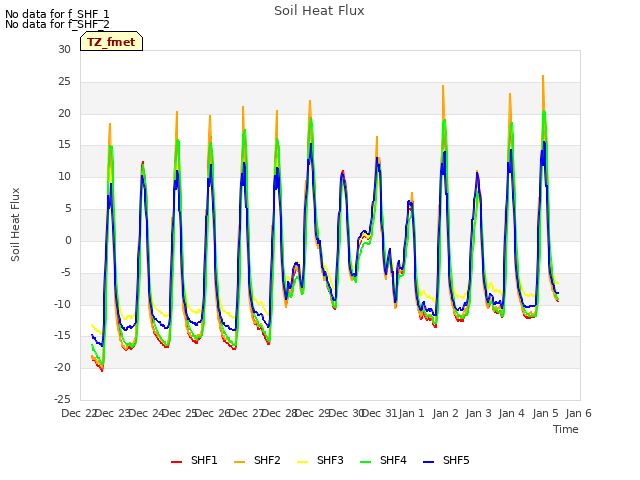
Task: Click the Jan 2 x-axis tick label
Action: [x=445, y=413]
